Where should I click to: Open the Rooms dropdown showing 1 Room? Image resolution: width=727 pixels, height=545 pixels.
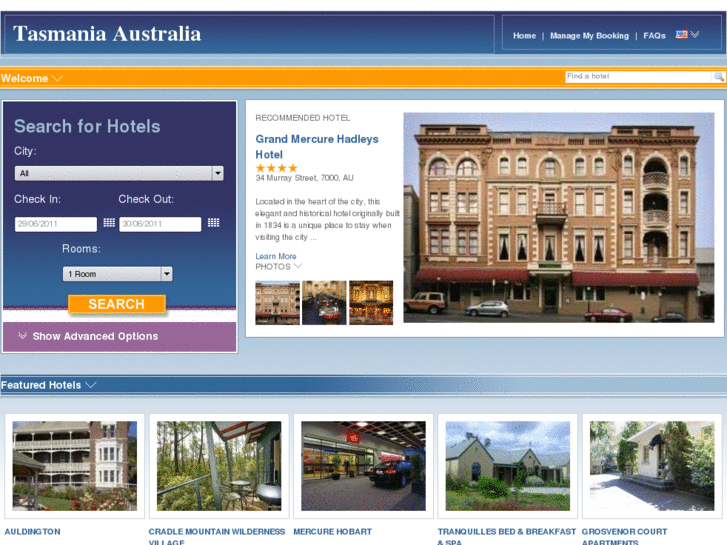pos(118,274)
